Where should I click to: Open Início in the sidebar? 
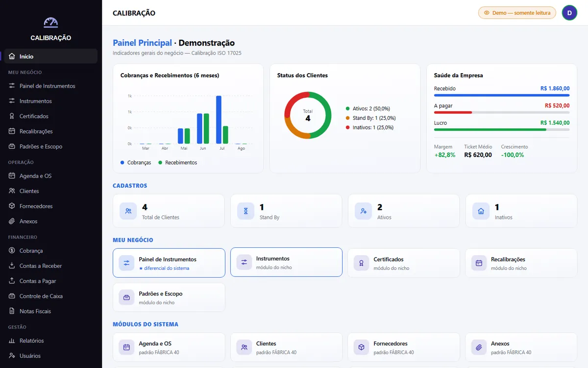51,56
